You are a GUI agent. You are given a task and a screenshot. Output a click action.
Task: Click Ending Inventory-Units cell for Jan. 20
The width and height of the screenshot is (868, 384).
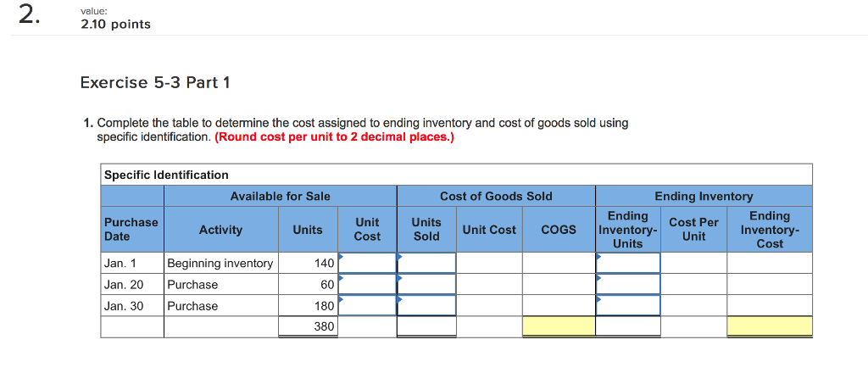pos(628,285)
